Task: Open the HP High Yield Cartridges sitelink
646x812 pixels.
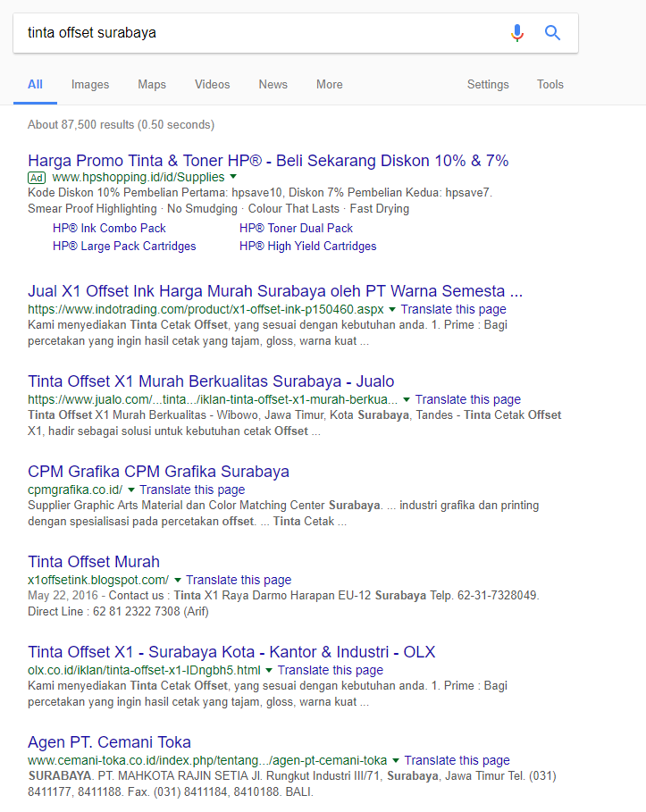Action: [x=307, y=246]
